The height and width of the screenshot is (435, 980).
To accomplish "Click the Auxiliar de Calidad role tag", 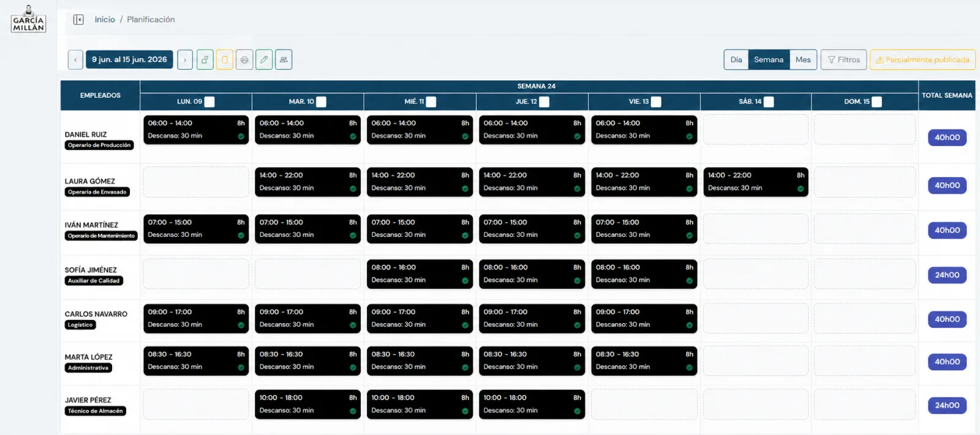I will 94,281.
